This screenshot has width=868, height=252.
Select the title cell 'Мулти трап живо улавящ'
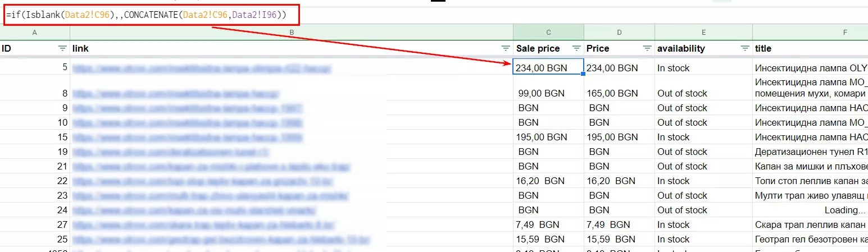pos(810,195)
